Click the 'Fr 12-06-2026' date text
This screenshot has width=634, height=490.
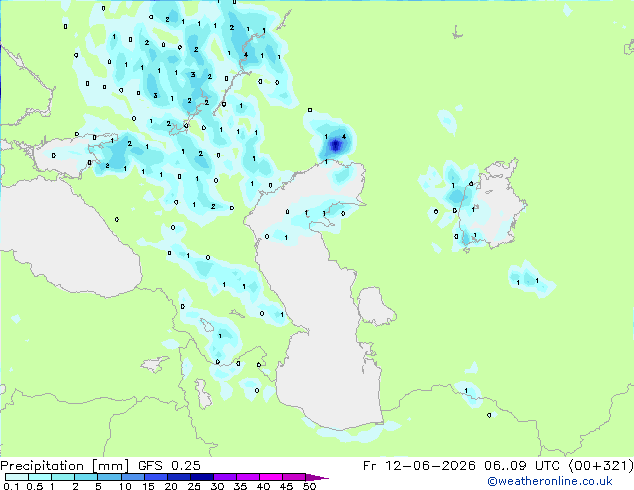click(419, 466)
